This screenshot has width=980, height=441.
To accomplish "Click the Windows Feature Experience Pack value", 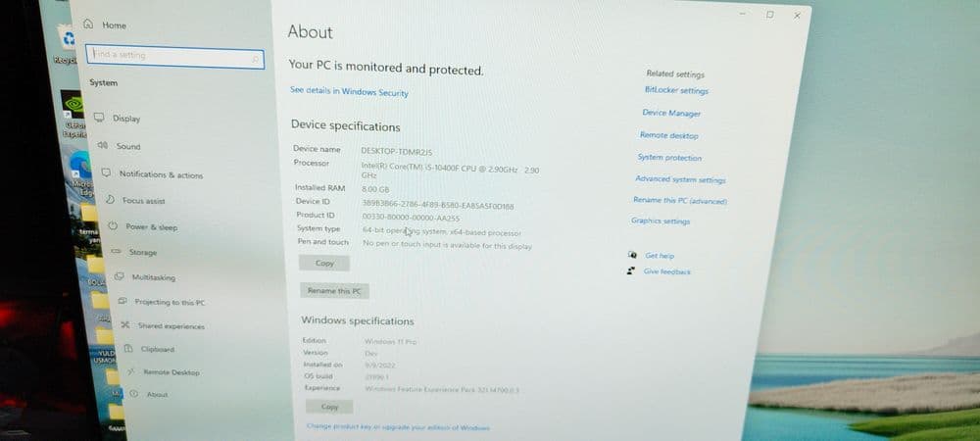I will [x=442, y=389].
